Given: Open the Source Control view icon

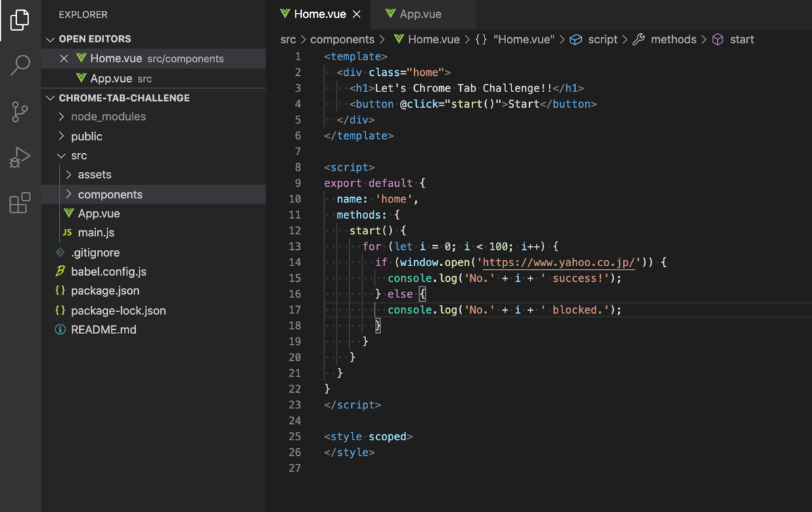Looking at the screenshot, I should coord(20,112).
